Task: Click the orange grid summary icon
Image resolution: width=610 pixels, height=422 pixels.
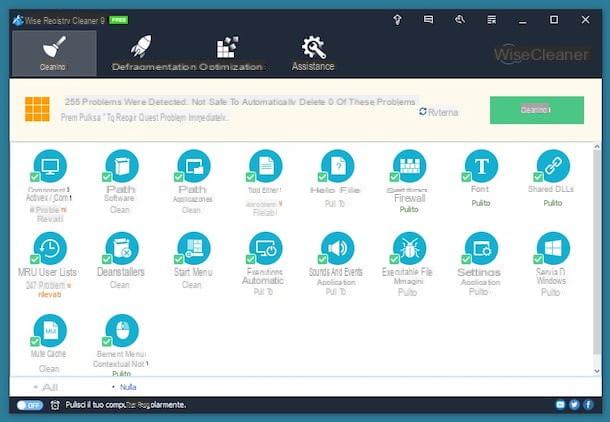Action: click(x=37, y=109)
